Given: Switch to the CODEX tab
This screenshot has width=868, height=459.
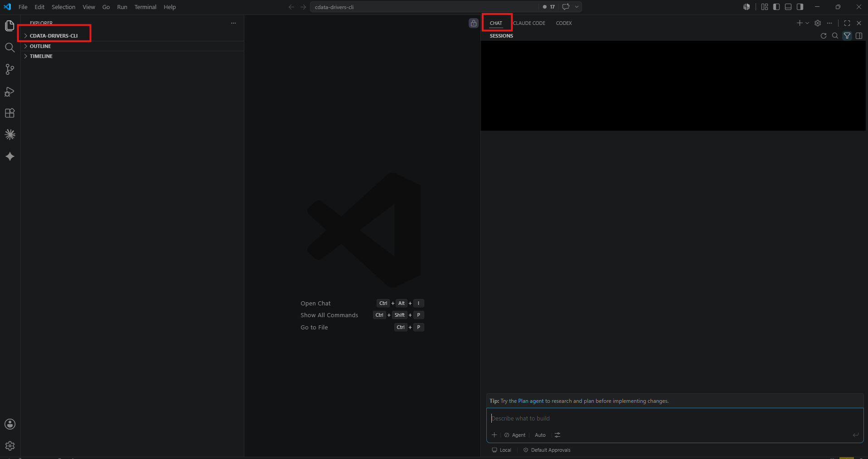Looking at the screenshot, I should click(564, 23).
